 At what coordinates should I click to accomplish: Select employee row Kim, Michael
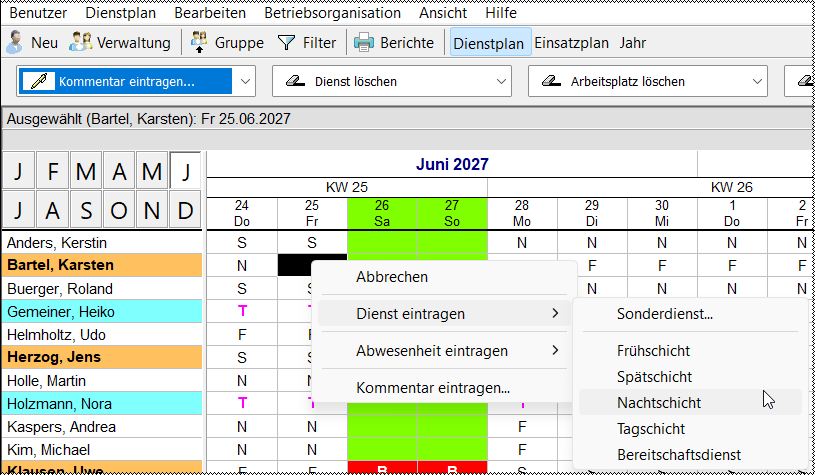102,450
